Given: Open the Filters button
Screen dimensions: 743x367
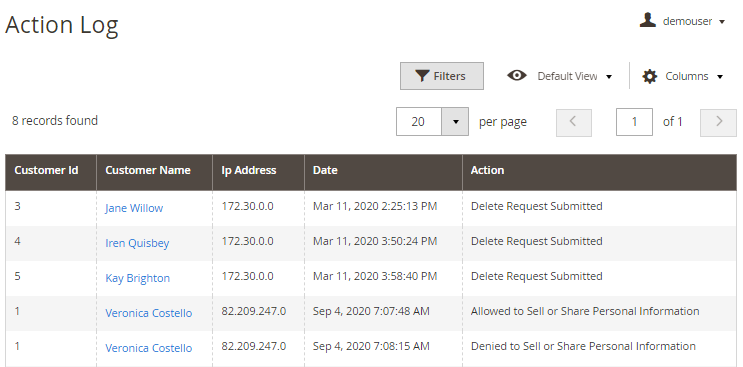Looking at the screenshot, I should point(442,76).
